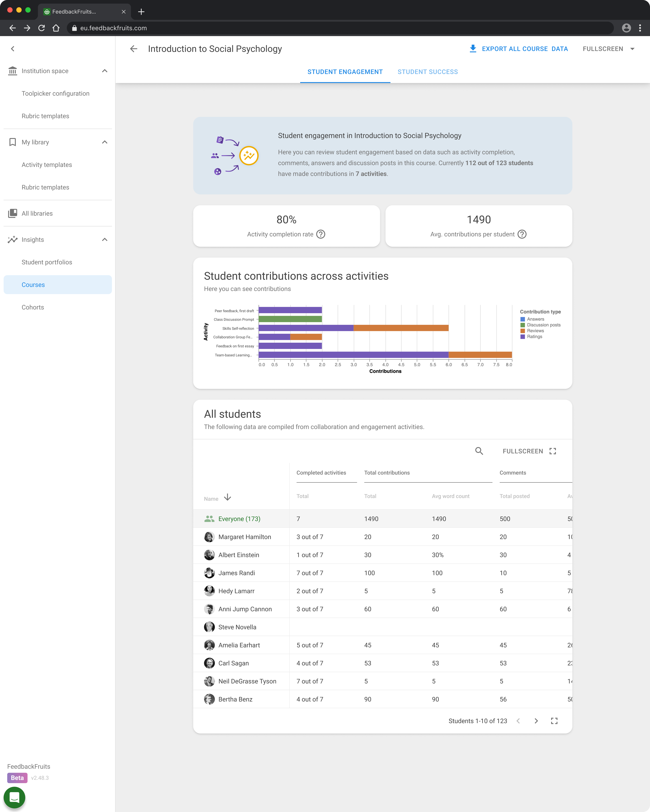The width and height of the screenshot is (650, 812).
Task: Open the green chat support widget
Action: click(x=14, y=797)
